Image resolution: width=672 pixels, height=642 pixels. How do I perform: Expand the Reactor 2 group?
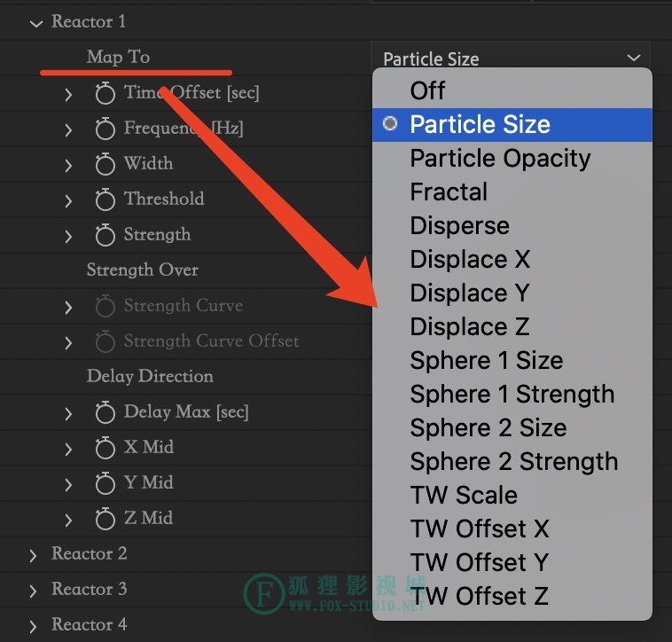(34, 555)
